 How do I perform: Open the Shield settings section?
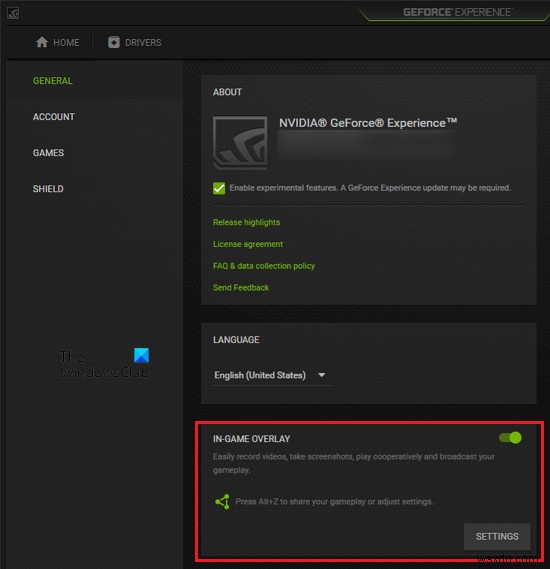48,189
